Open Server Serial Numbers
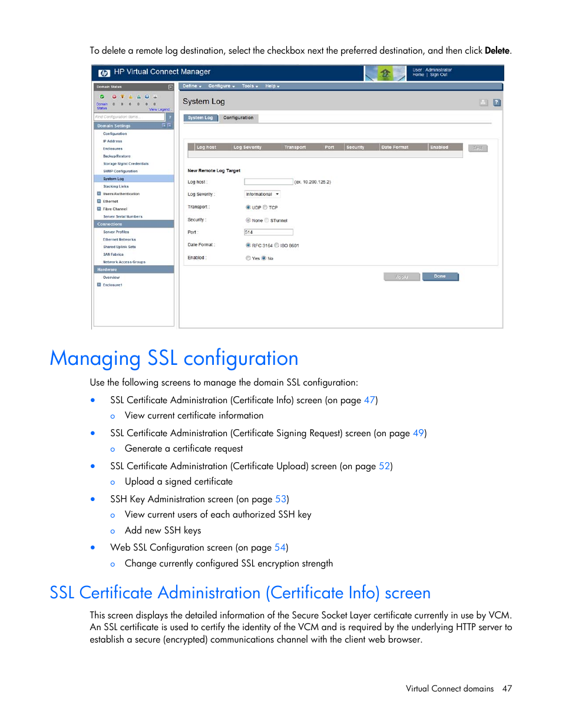Screen dimensions: 562x728 click(123, 216)
